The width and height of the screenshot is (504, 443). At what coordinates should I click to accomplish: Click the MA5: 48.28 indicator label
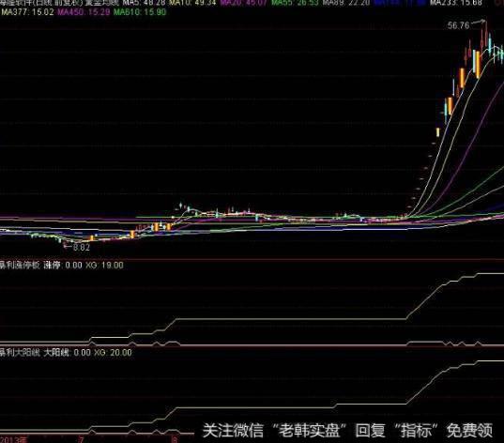144,3
